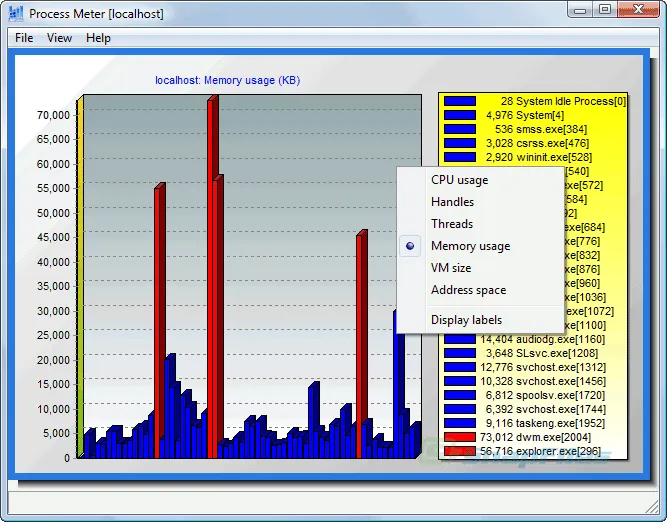Viewport: 667px width, 522px height.
Task: Close the Process Meter window
Action: pyautogui.click(x=638, y=9)
